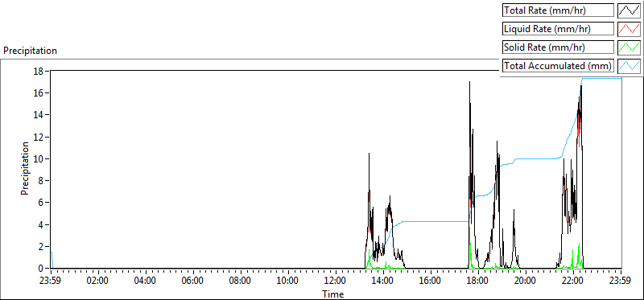
Task: Click the 18:00 time label
Action: click(478, 282)
